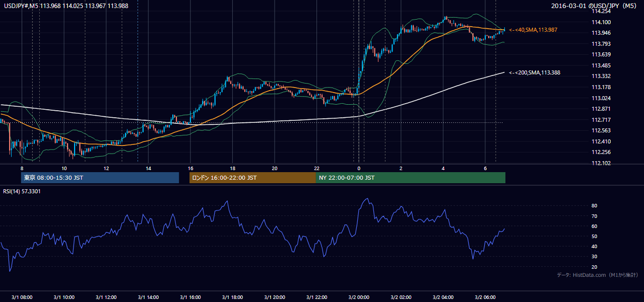
Task: Click the RSI(14) 57.3301 indicator label
Action: pos(22,191)
